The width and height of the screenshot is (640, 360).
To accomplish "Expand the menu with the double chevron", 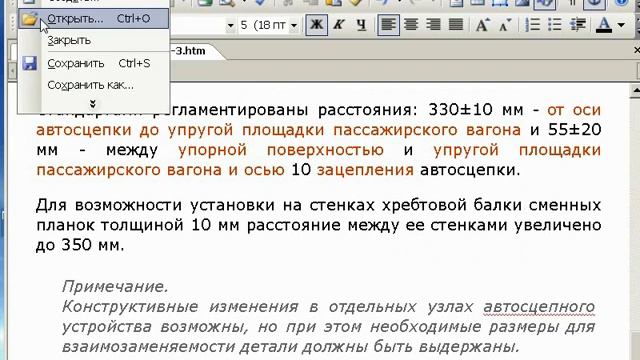I will point(93,104).
